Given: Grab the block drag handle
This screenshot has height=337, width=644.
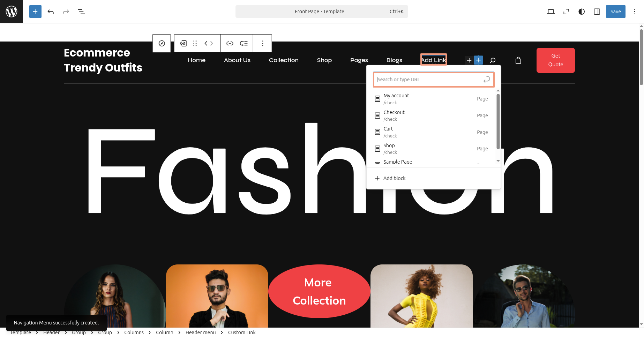Looking at the screenshot, I should [x=195, y=43].
